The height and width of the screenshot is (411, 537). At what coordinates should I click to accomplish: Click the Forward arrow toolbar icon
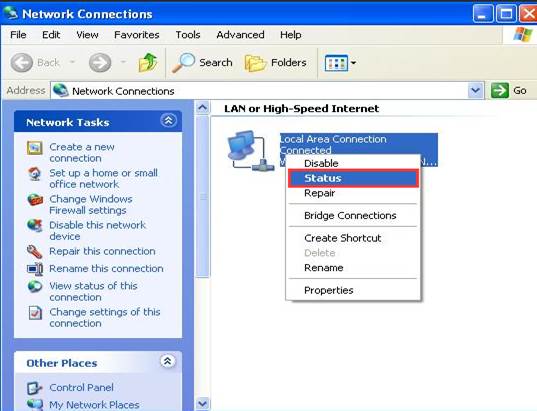point(100,63)
